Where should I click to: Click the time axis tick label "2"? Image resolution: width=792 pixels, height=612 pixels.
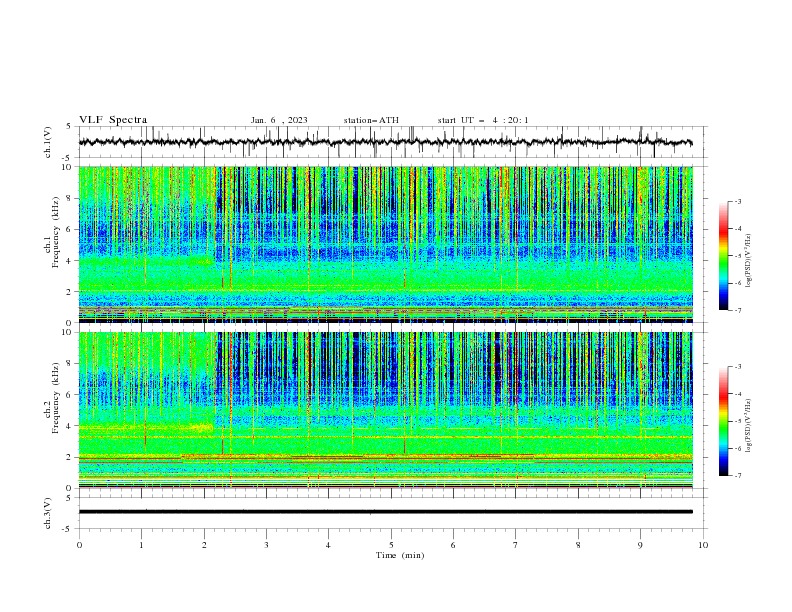204,545
